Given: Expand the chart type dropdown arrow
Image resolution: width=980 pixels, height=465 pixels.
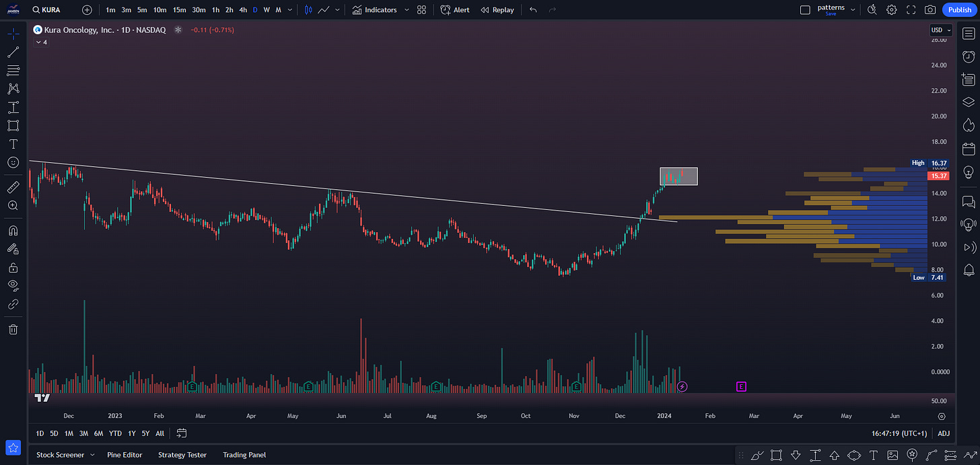Looking at the screenshot, I should point(337,10).
